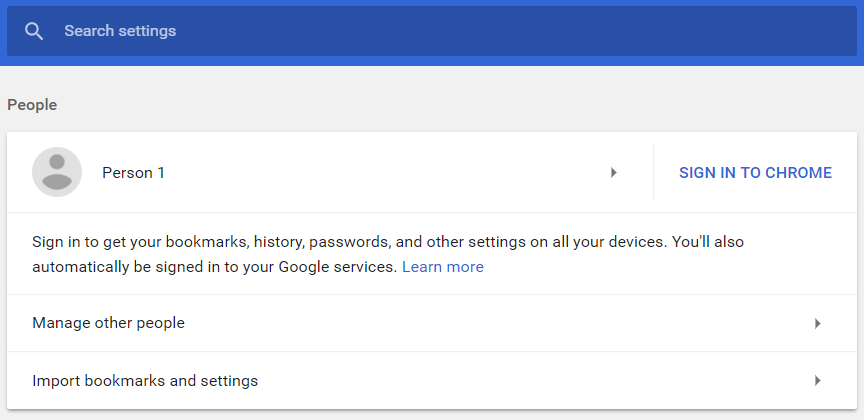Click the sign-in description paragraph text
Viewport: 864px width, 420px height.
point(388,254)
